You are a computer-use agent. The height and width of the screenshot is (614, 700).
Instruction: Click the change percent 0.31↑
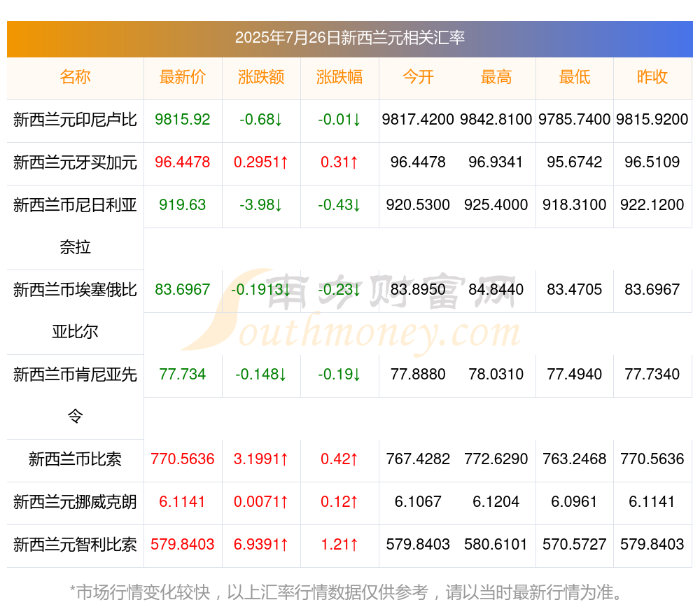[339, 162]
